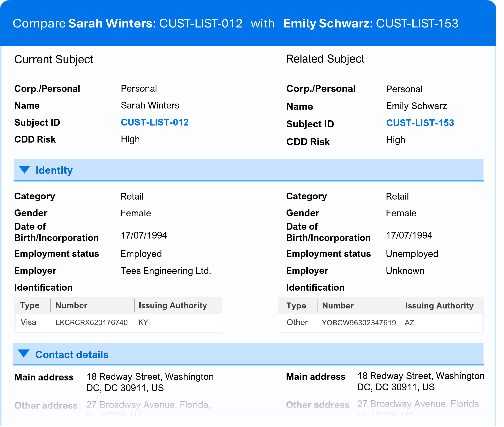Click Tees Engineering Ltd. employer value
The width and height of the screenshot is (504, 427).
[x=166, y=271]
